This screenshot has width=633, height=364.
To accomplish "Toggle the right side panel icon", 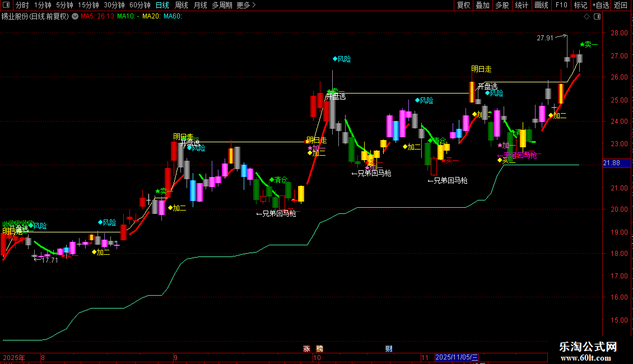I will pyautogui.click(x=597, y=17).
